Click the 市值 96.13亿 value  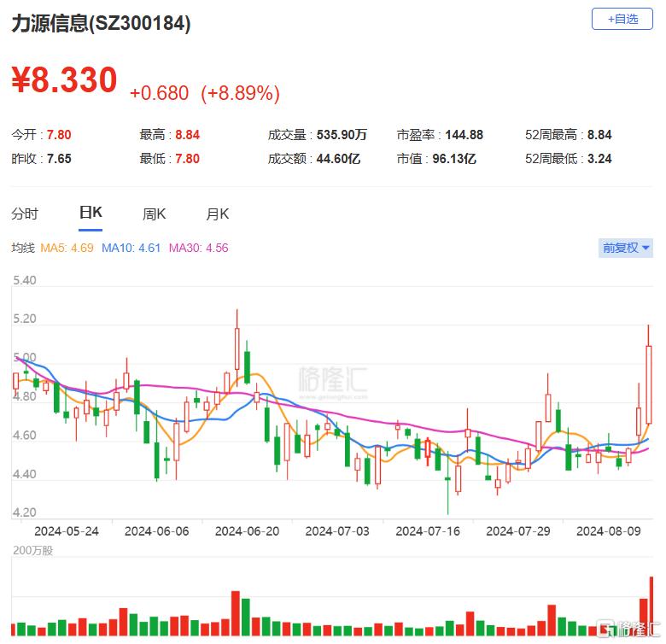tap(454, 159)
